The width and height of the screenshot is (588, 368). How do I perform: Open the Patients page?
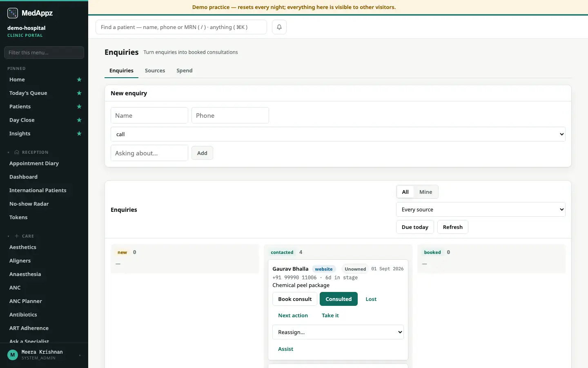coord(20,107)
